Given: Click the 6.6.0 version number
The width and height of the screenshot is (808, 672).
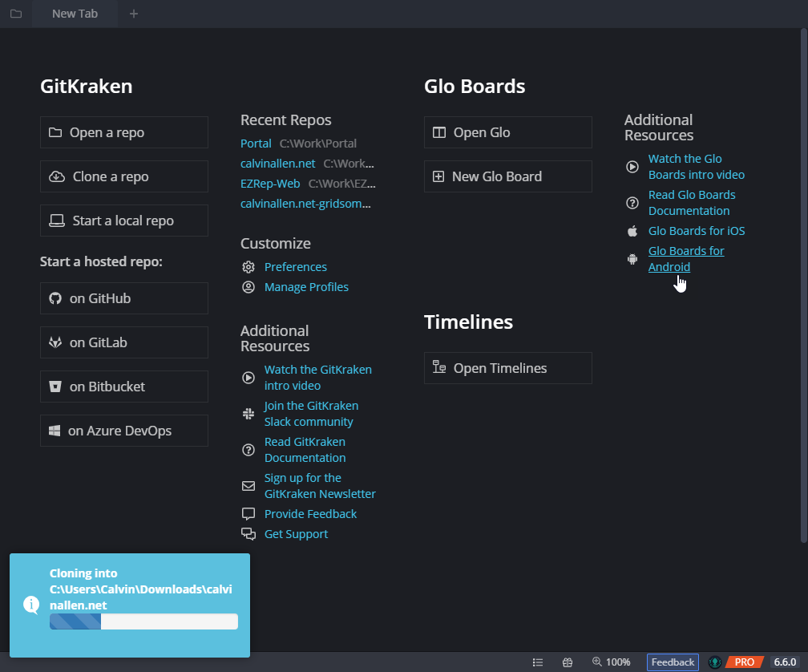Looking at the screenshot, I should point(785,662).
